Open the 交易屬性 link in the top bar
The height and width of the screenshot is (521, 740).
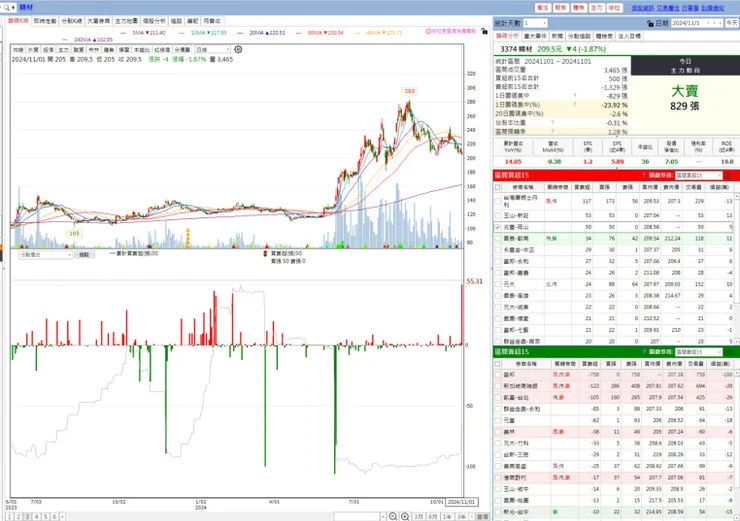coord(667,8)
